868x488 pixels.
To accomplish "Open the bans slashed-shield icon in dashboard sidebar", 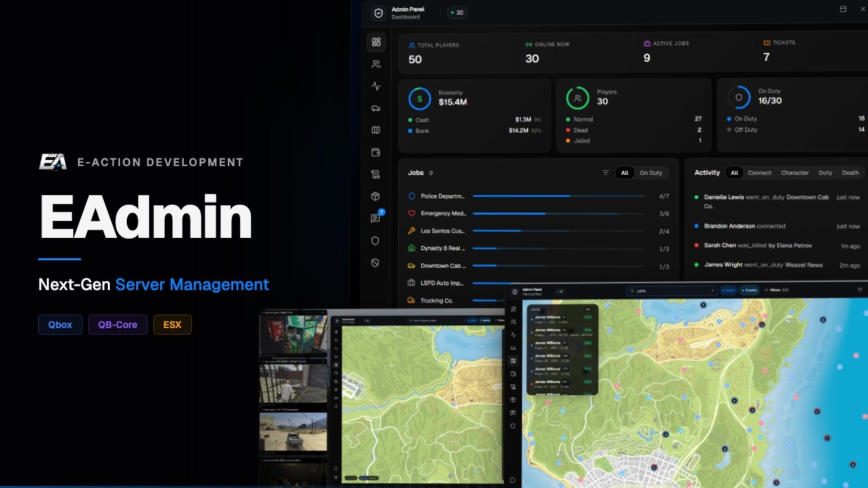I will (376, 263).
